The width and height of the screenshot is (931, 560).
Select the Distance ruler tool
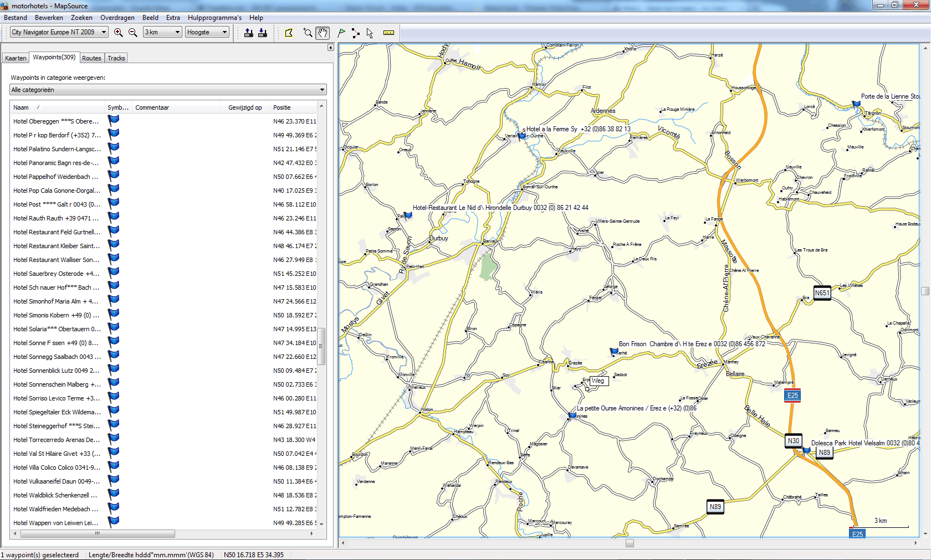click(x=388, y=33)
